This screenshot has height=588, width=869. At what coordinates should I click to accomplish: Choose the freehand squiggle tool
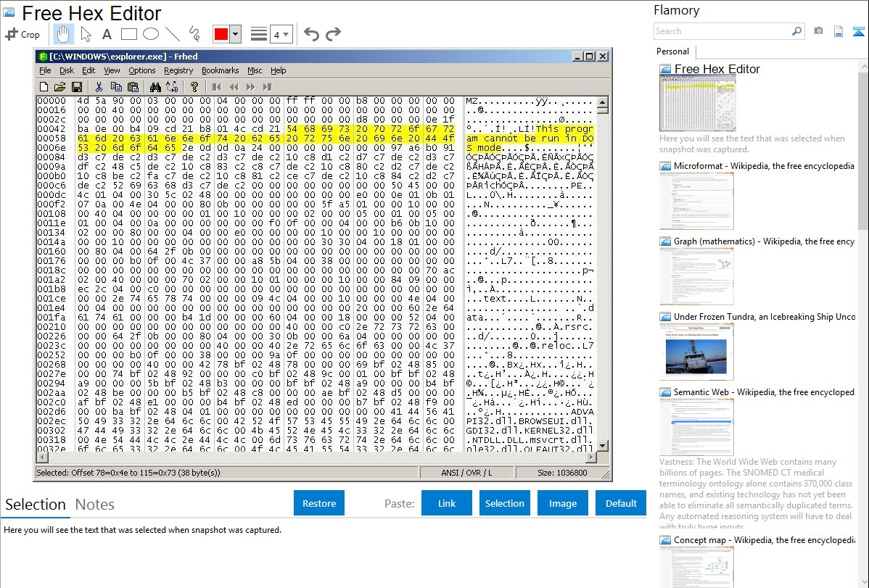coord(194,34)
